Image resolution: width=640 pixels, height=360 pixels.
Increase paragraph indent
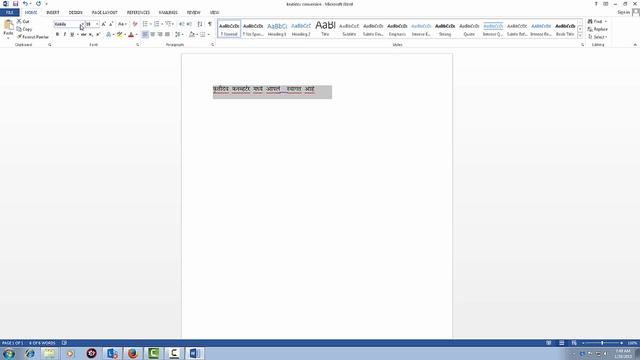click(x=189, y=24)
